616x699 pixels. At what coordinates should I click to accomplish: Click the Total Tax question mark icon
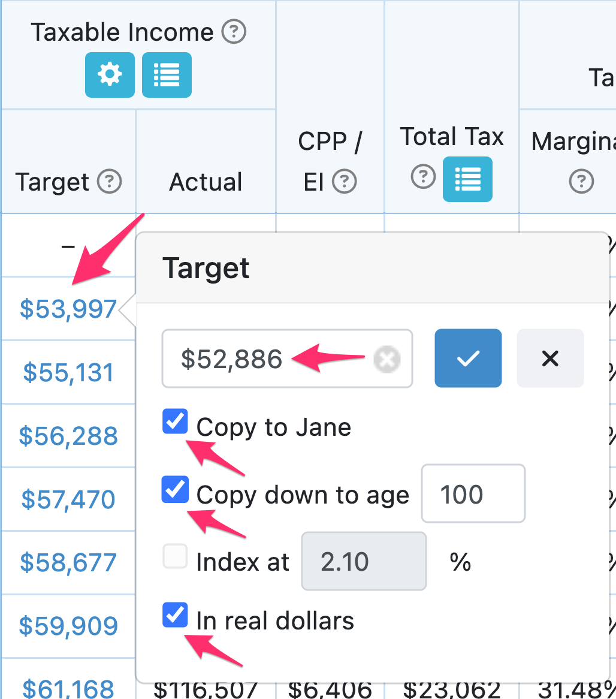pos(424,177)
